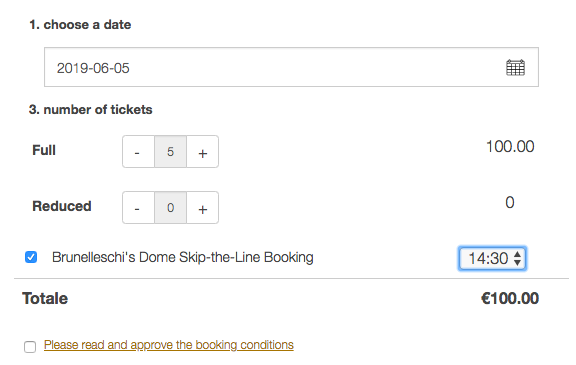This screenshot has width=576, height=365.
Task: Tick the approve booking conditions checkbox
Action: (x=30, y=347)
